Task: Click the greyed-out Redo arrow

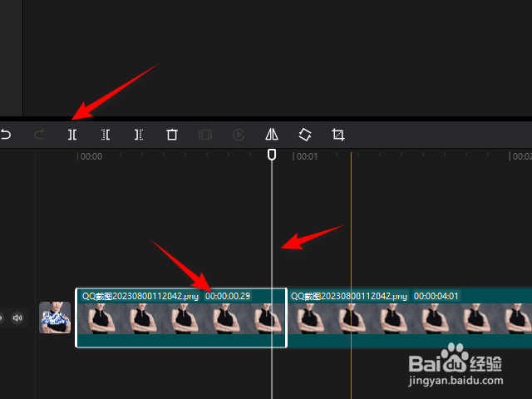Action: click(x=39, y=135)
